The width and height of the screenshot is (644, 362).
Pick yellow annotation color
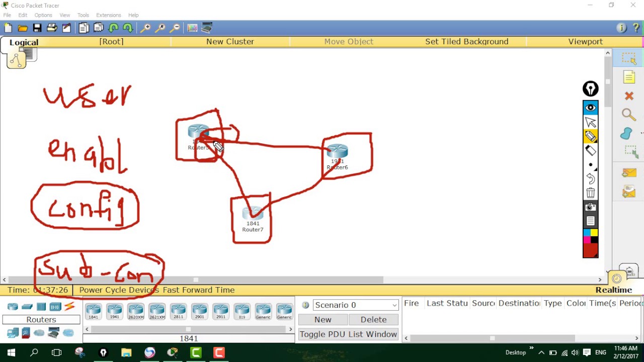pos(594,233)
